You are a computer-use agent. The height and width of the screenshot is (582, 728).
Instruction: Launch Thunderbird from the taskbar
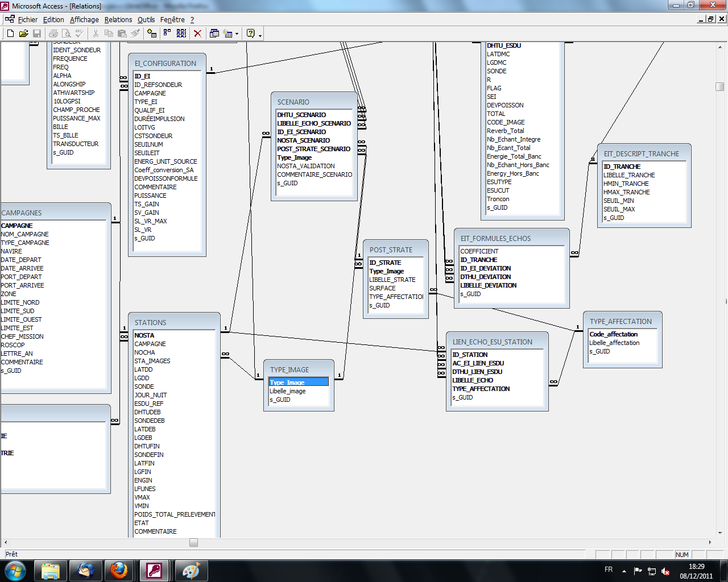(x=86, y=571)
